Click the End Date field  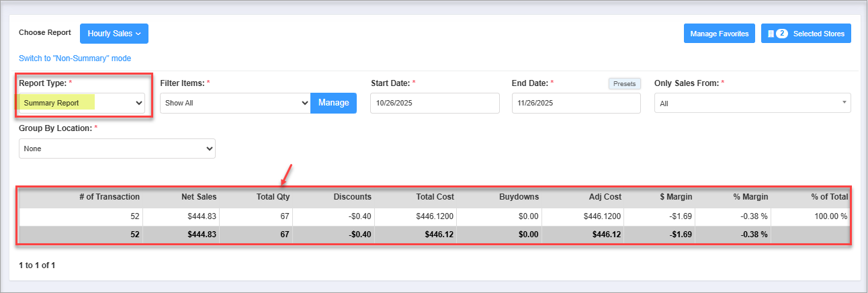(x=576, y=103)
